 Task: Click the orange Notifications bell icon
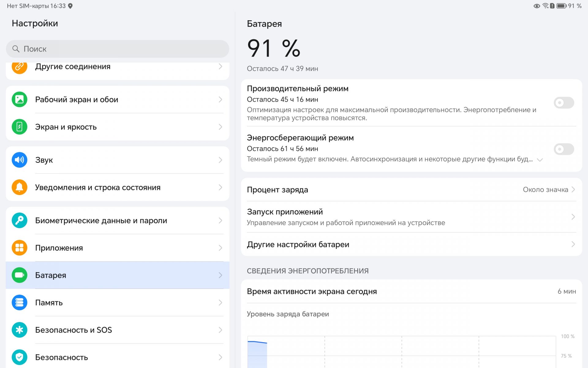click(19, 187)
